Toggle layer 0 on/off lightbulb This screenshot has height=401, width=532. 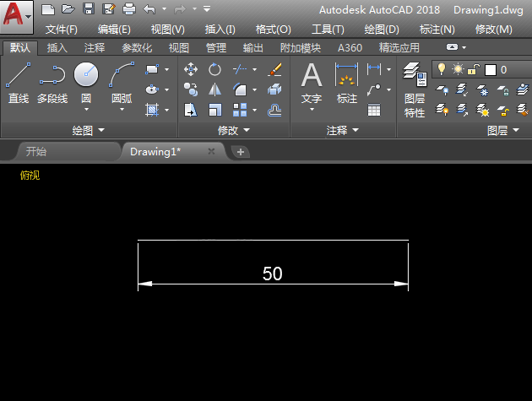[x=441, y=69]
